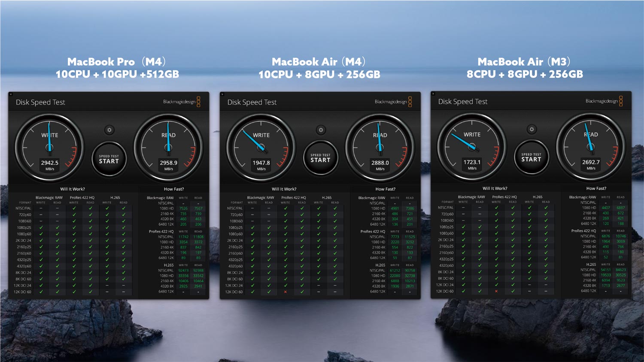The image size is (644, 362).
Task: Click 'How Fast?' heading in MacBook Pro window
Action: [174, 189]
